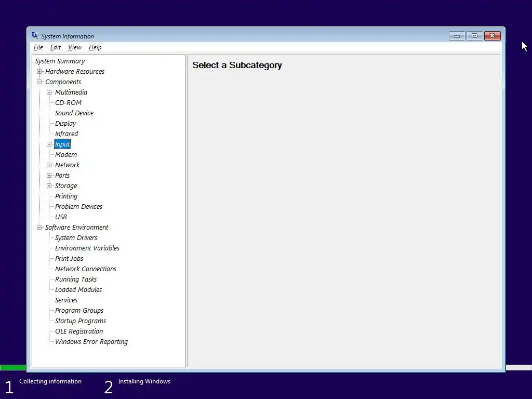Select Loaded Modules in the tree

tap(78, 290)
